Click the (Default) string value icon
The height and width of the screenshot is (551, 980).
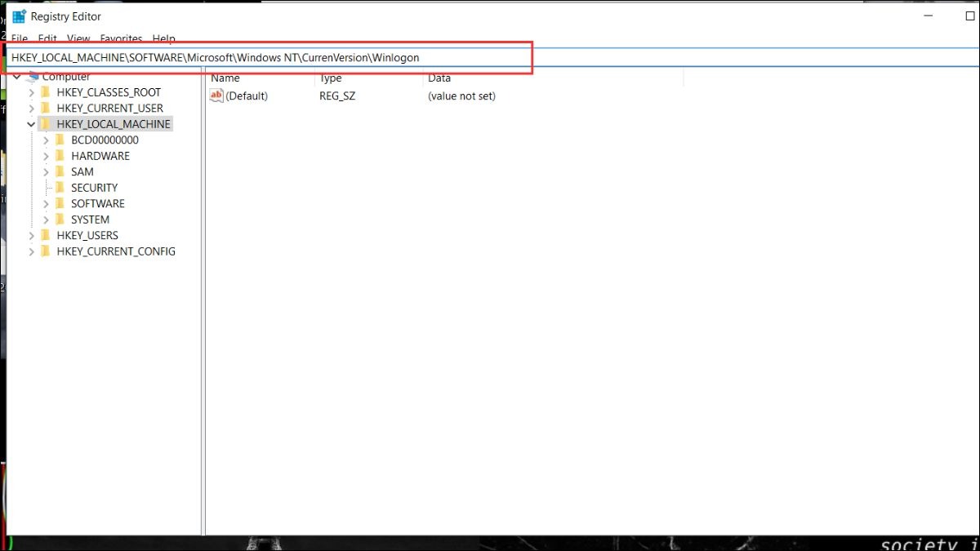(x=216, y=96)
